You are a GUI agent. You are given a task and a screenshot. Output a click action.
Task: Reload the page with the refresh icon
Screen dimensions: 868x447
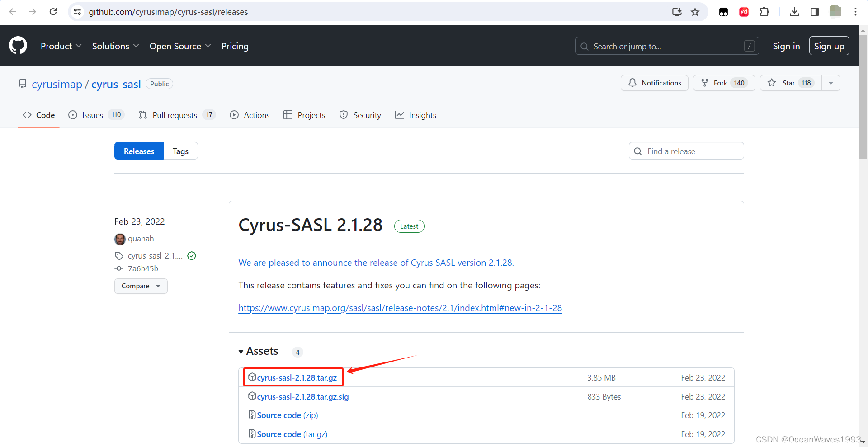(x=53, y=12)
